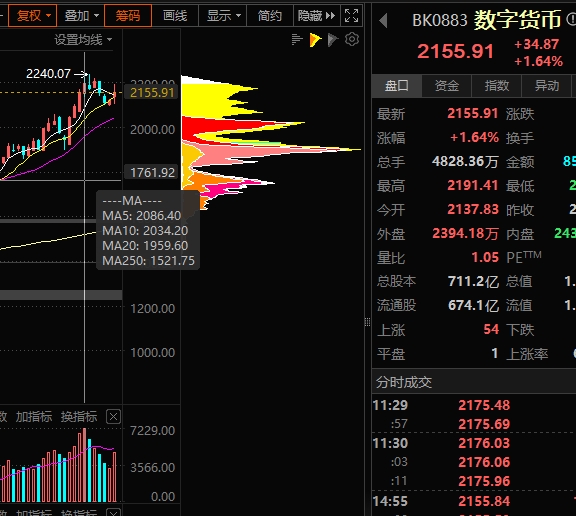Viewport: 576px width, 516px height.
Task: Click the 数字货币 sector title
Action: tap(517, 19)
